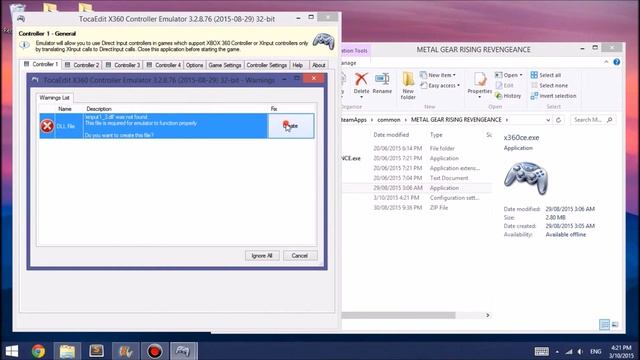
Task: Click the ENG language indicator in the tray
Action: coord(596,351)
